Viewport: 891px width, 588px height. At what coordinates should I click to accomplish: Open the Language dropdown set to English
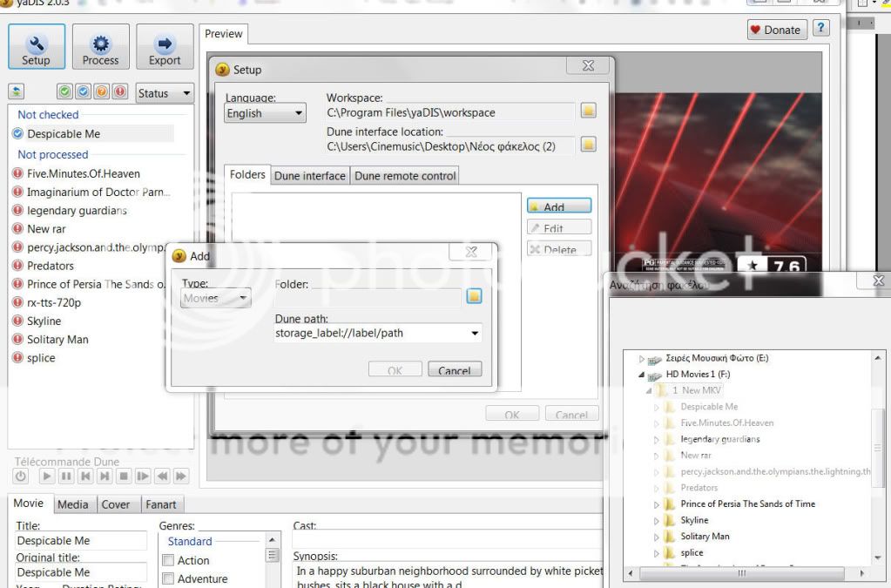pyautogui.click(x=265, y=113)
